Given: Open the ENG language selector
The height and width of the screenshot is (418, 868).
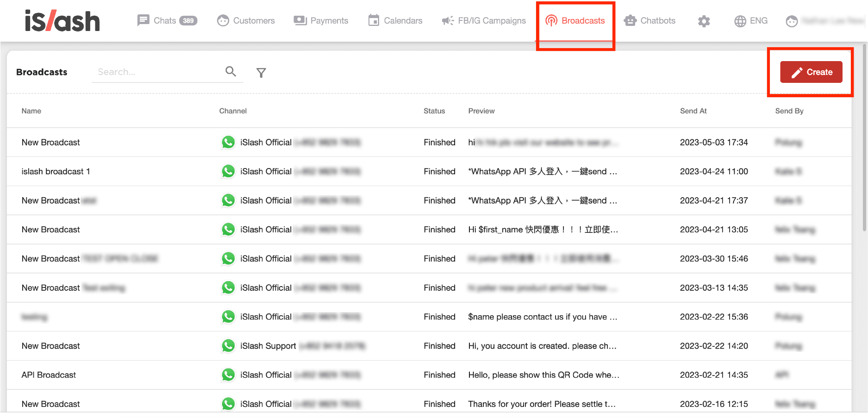Looking at the screenshot, I should pos(751,21).
